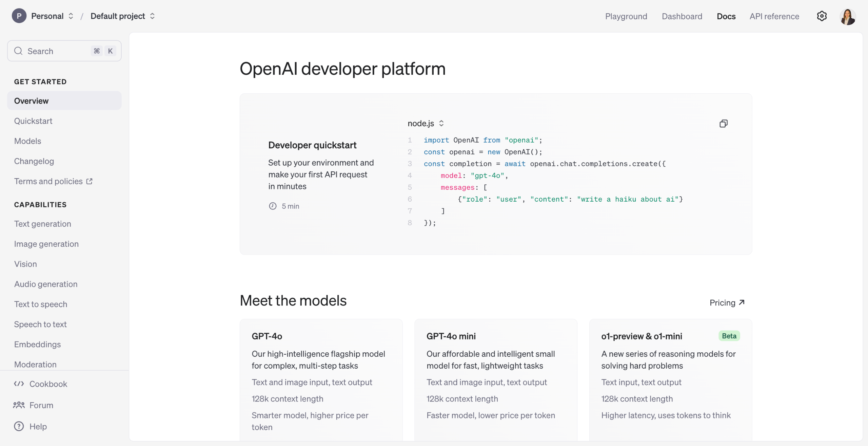Select Quickstart in the sidebar

point(33,121)
